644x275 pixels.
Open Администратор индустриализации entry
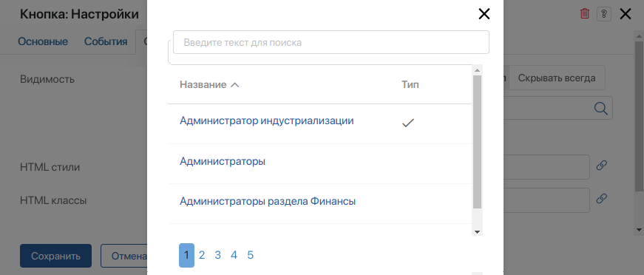point(267,121)
